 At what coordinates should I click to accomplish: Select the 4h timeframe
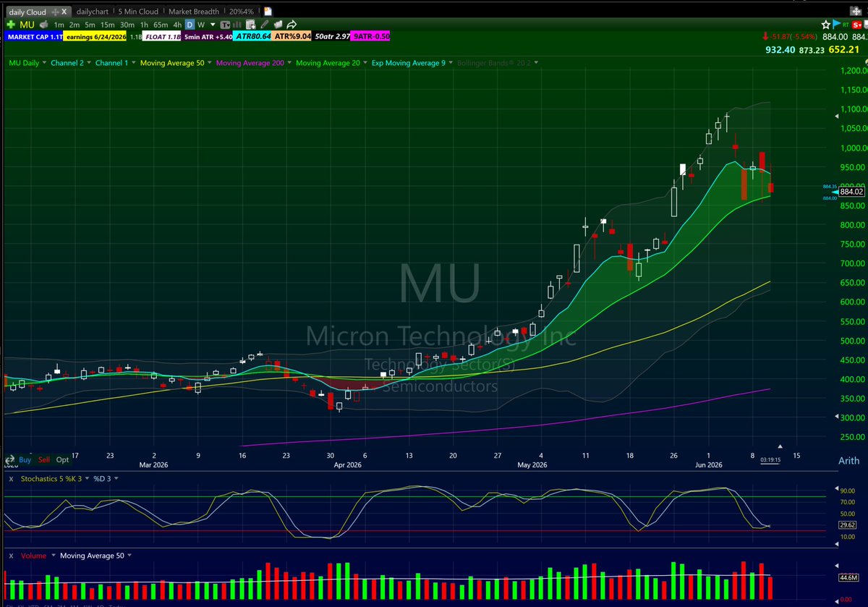coord(177,25)
